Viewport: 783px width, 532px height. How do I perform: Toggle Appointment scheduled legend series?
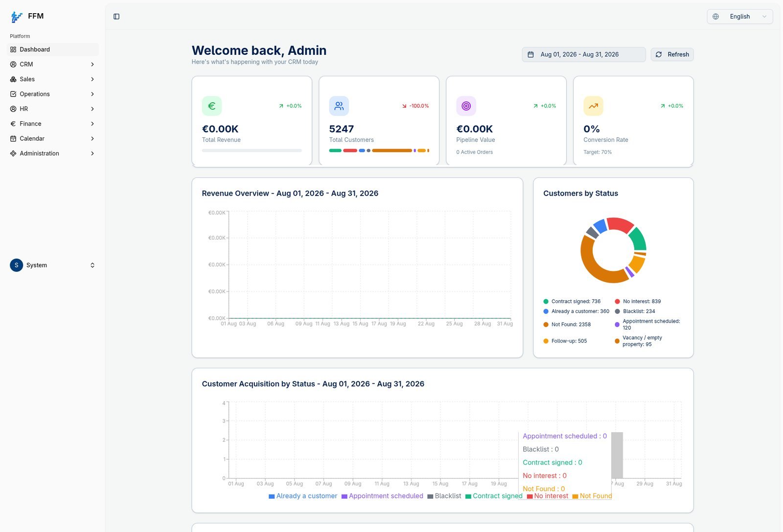[x=383, y=496]
